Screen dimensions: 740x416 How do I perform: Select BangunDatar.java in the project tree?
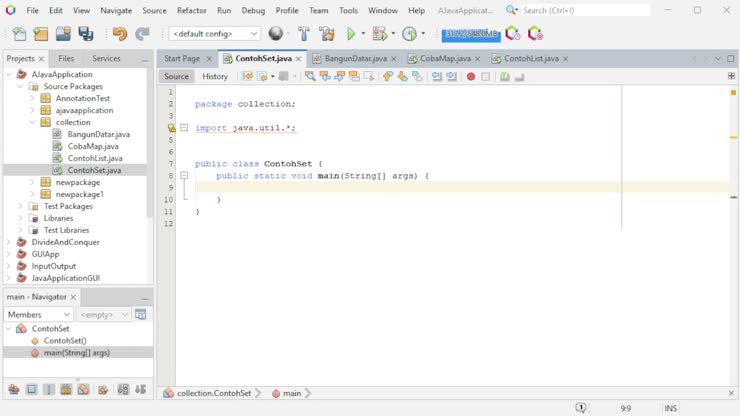(98, 134)
